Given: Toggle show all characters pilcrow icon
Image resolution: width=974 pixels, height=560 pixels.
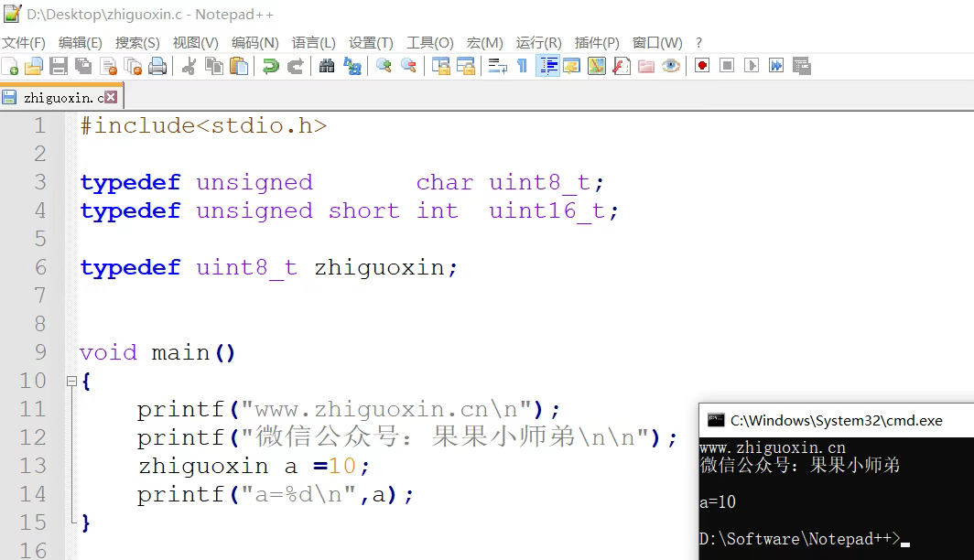Looking at the screenshot, I should click(x=523, y=66).
